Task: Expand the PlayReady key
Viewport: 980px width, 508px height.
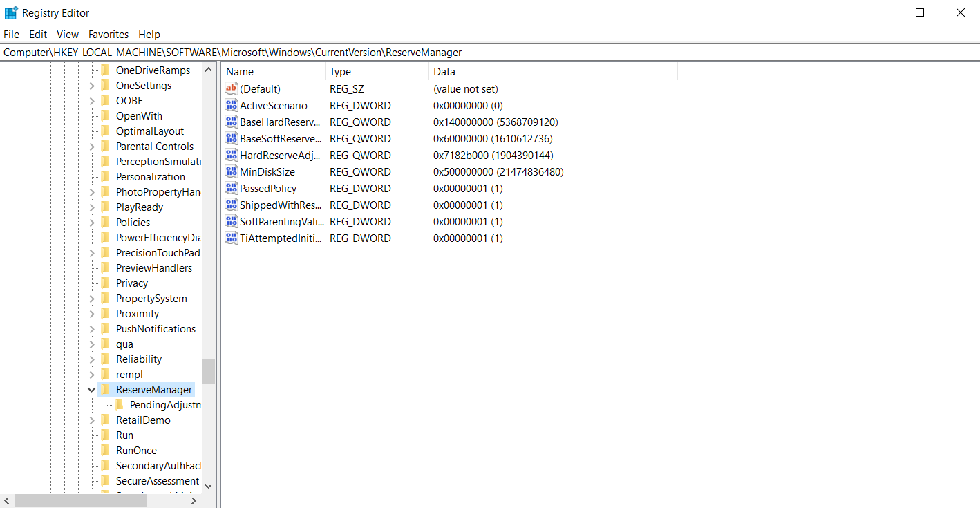Action: 92,207
